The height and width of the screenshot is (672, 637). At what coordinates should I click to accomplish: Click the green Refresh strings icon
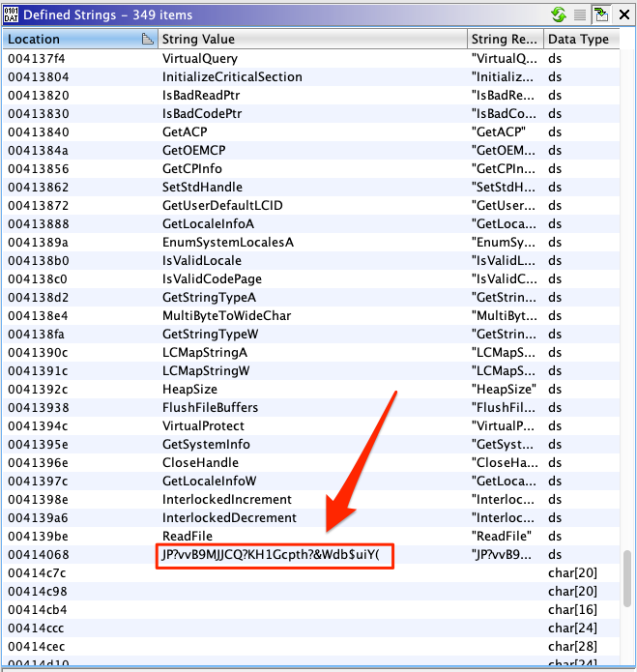point(558,15)
